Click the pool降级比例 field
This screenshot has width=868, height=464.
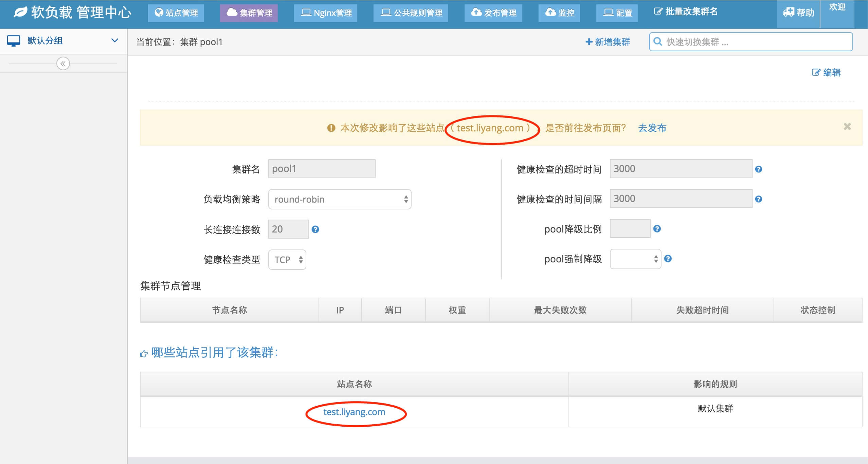point(630,228)
